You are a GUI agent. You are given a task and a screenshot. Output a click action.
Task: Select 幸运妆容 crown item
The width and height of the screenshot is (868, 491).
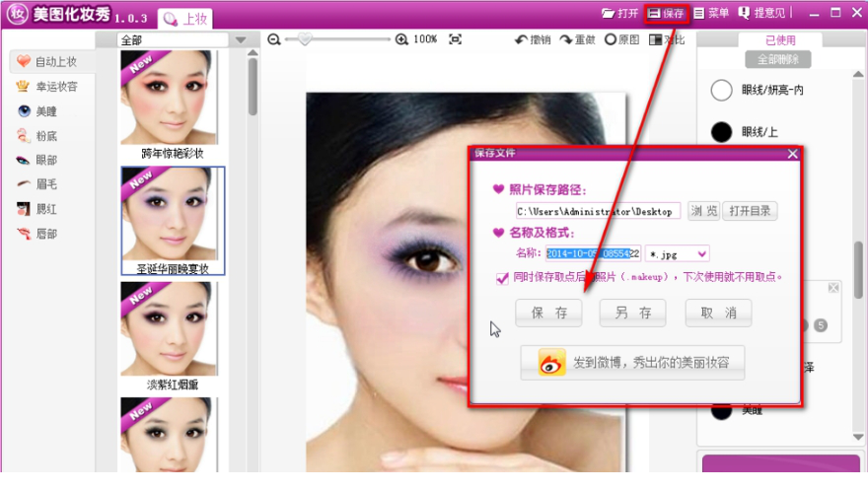(47, 87)
